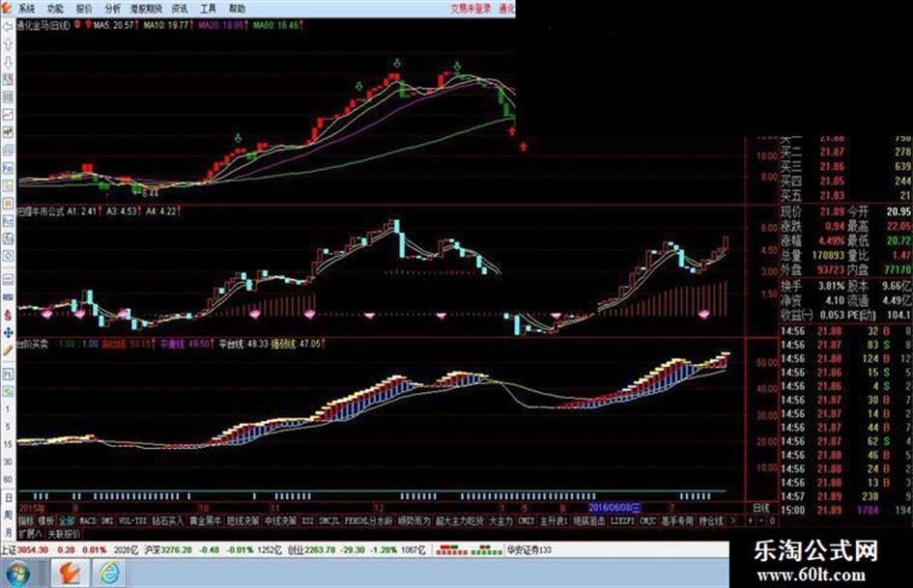Click the F5 sidebar icon
This screenshot has width=913, height=588.
click(x=8, y=374)
